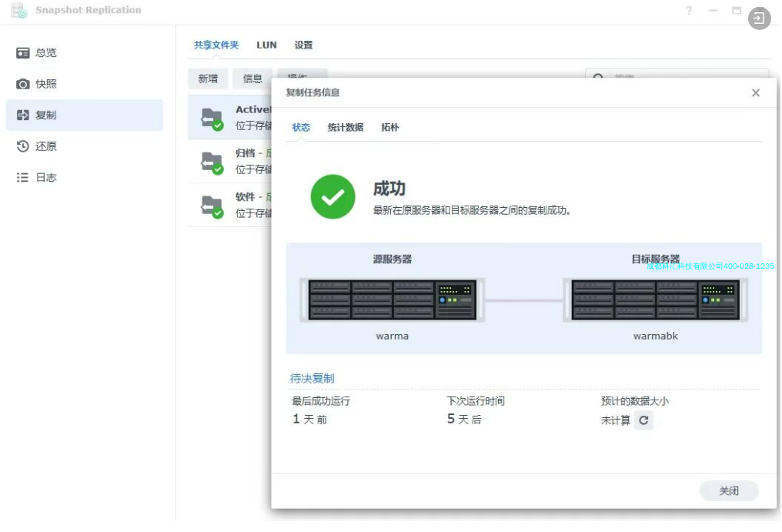This screenshot has height=532, width=782.
Task: Select the 状态 status tab
Action: point(301,128)
